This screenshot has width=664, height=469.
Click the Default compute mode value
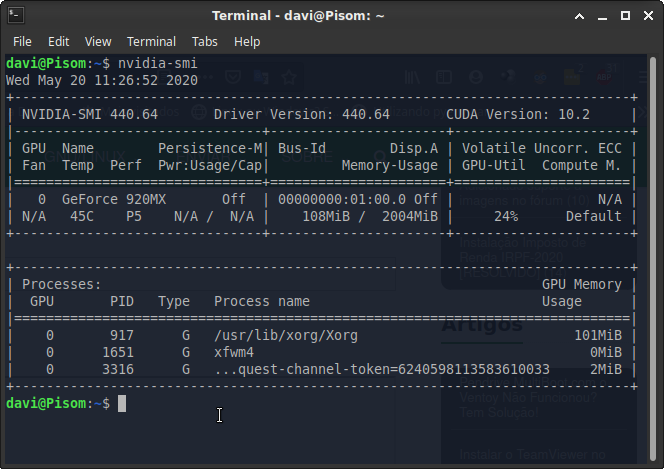[594, 216]
